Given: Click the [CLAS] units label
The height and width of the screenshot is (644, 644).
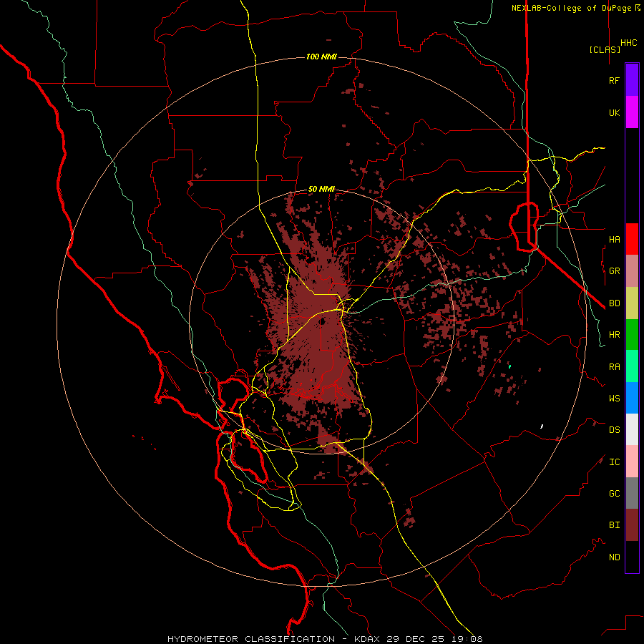Looking at the screenshot, I should click(605, 49).
